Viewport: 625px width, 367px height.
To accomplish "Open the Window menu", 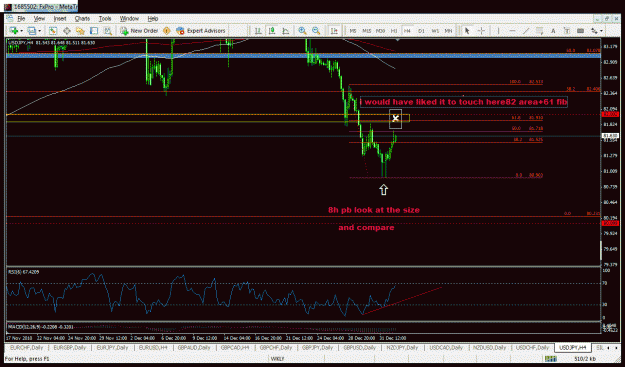I will pos(129,19).
